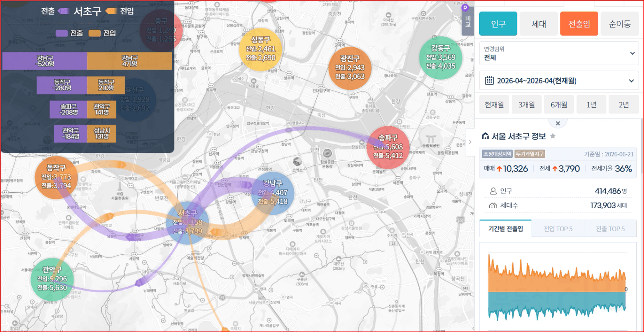Click the 인구 414,486 명 value
Viewport: 644px width, 332px height.
(x=611, y=191)
